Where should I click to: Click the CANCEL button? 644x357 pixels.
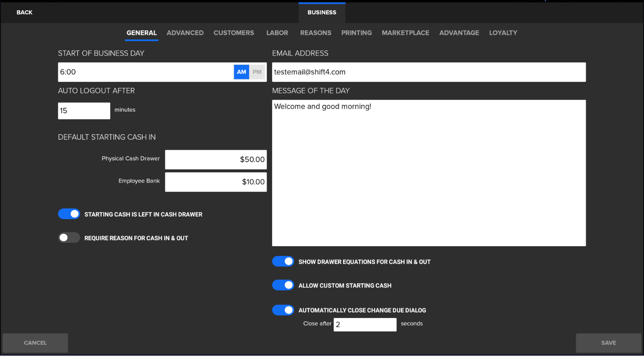click(x=35, y=343)
